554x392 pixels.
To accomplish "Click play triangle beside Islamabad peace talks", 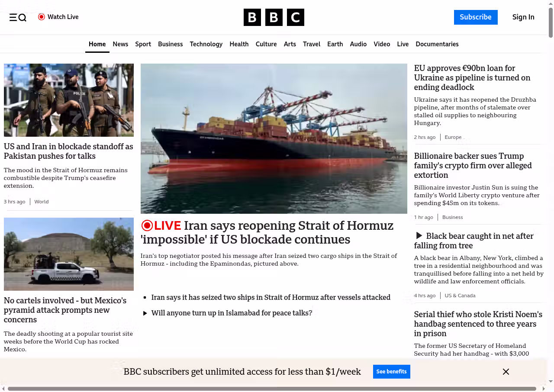I will (145, 313).
